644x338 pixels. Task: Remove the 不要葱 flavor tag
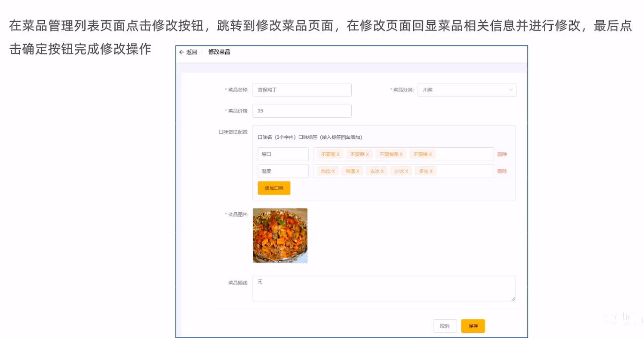pos(338,154)
